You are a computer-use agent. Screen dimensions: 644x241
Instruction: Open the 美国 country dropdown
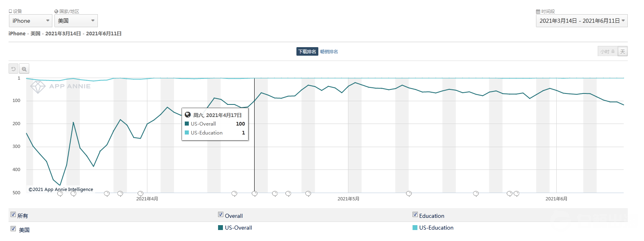pos(76,21)
